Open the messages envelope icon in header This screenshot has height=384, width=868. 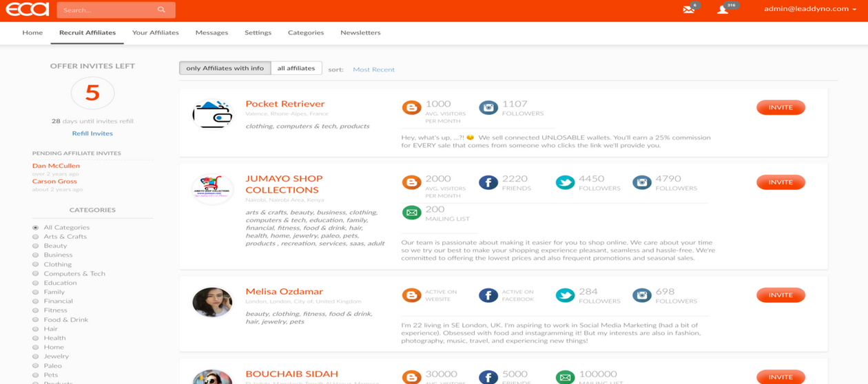coord(688,10)
